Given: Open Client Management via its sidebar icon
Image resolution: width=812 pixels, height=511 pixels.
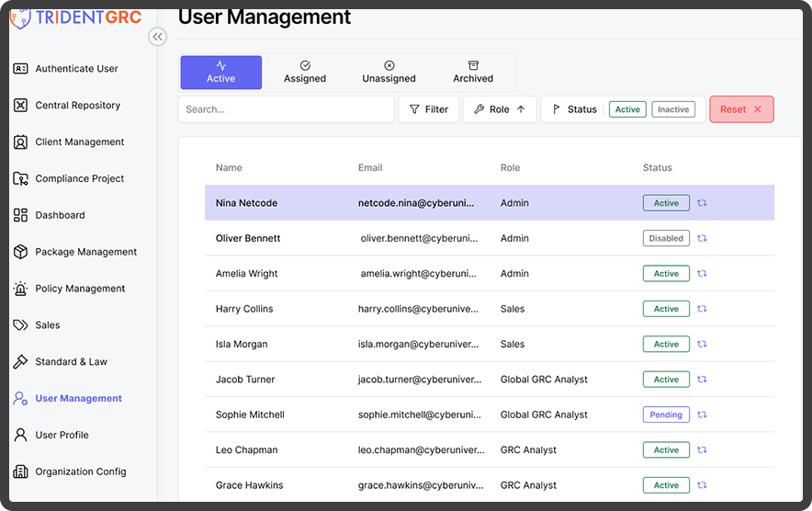Looking at the screenshot, I should (20, 142).
